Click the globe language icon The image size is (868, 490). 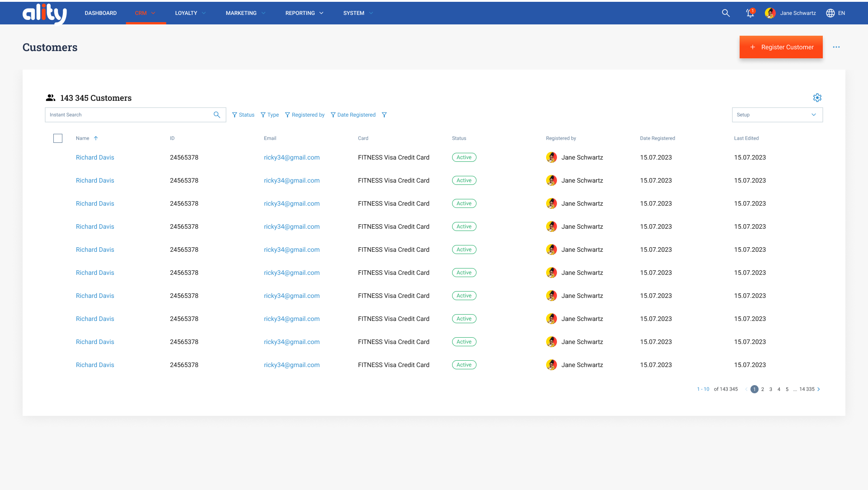point(830,13)
